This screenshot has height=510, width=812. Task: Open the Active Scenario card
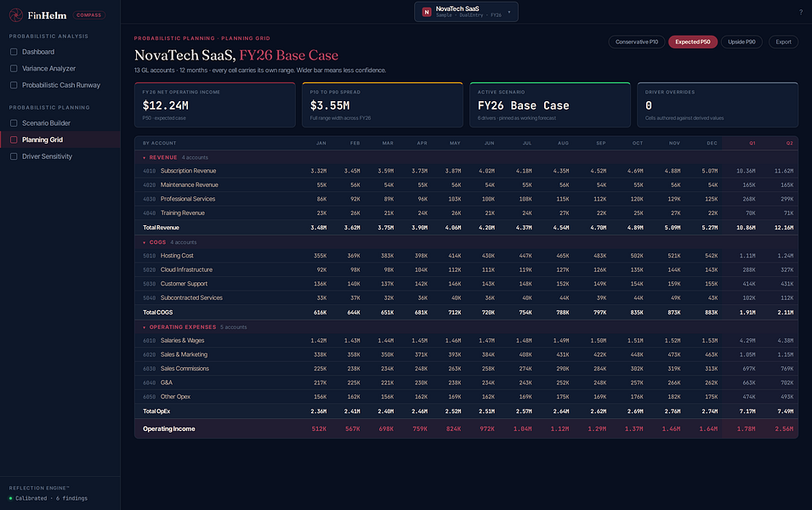pyautogui.click(x=550, y=105)
